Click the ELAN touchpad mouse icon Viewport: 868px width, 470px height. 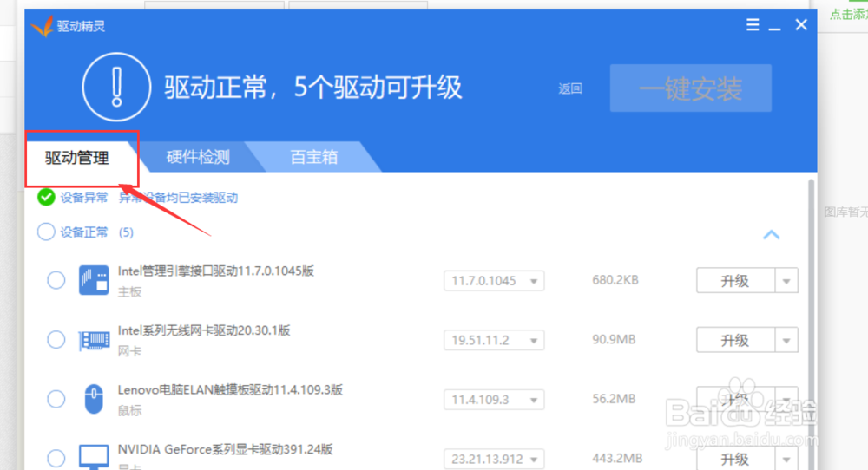pyautogui.click(x=94, y=399)
